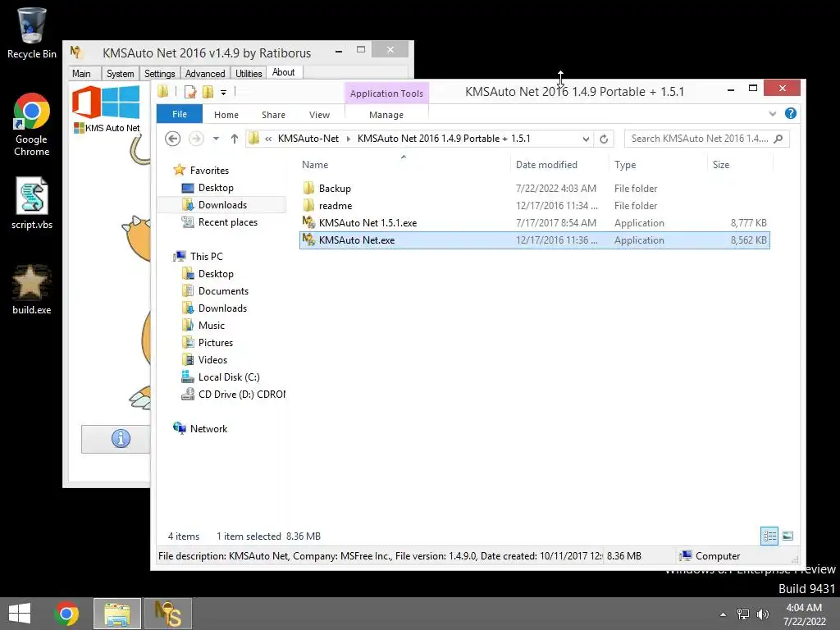Open the address bar history dropdown
The width and height of the screenshot is (840, 630).
(586, 139)
